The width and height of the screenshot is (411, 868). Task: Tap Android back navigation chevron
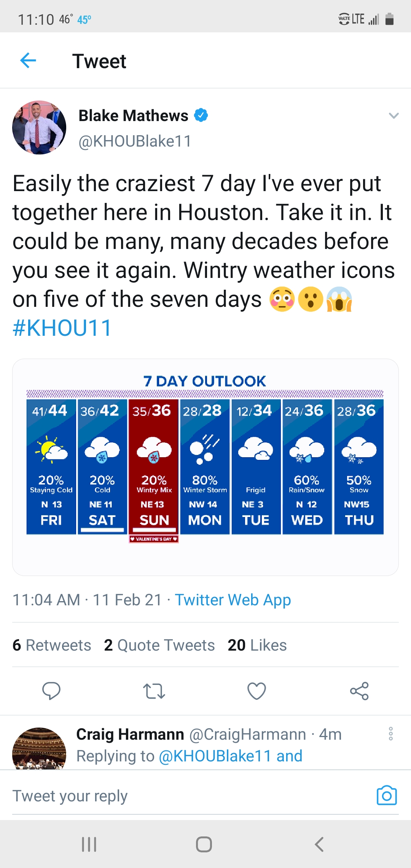(x=319, y=844)
